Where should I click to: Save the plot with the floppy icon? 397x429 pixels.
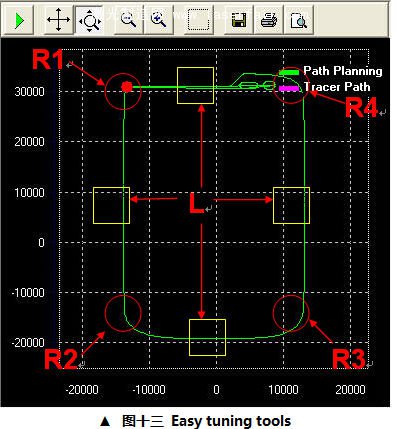tap(239, 20)
